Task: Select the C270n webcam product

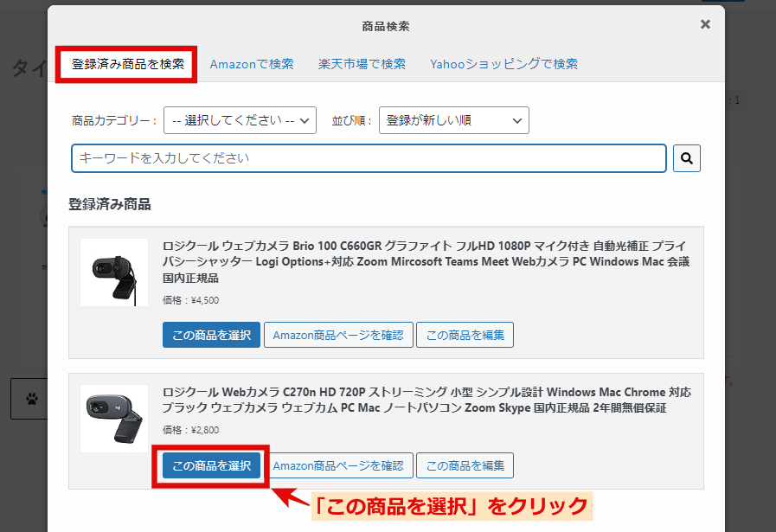Action: 211,465
